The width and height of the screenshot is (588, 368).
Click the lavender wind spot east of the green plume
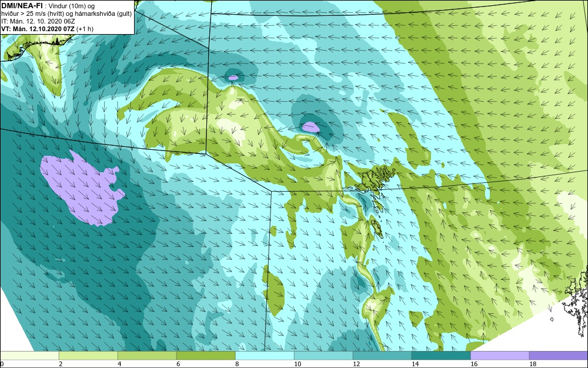click(x=311, y=127)
